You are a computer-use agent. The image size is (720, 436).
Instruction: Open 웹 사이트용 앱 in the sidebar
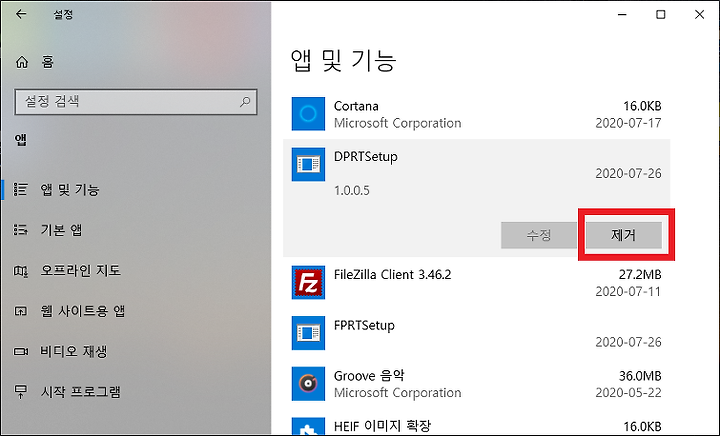(x=83, y=311)
